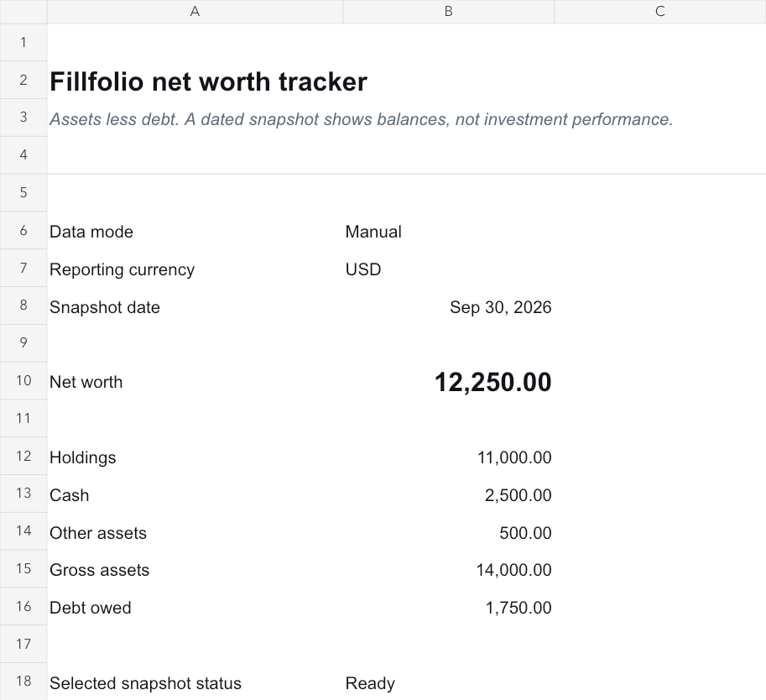Select row 7 header
The height and width of the screenshot is (700, 766).
point(23,268)
